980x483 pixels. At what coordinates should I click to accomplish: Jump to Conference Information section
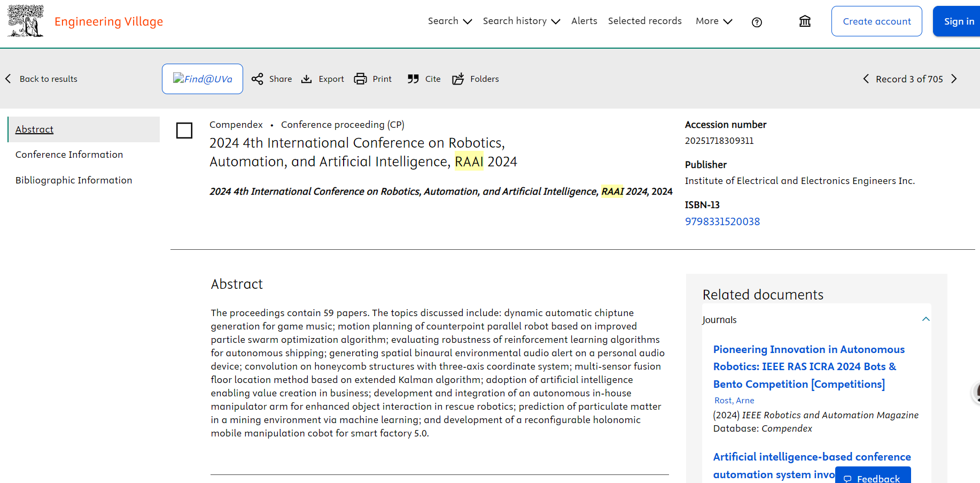(x=69, y=155)
